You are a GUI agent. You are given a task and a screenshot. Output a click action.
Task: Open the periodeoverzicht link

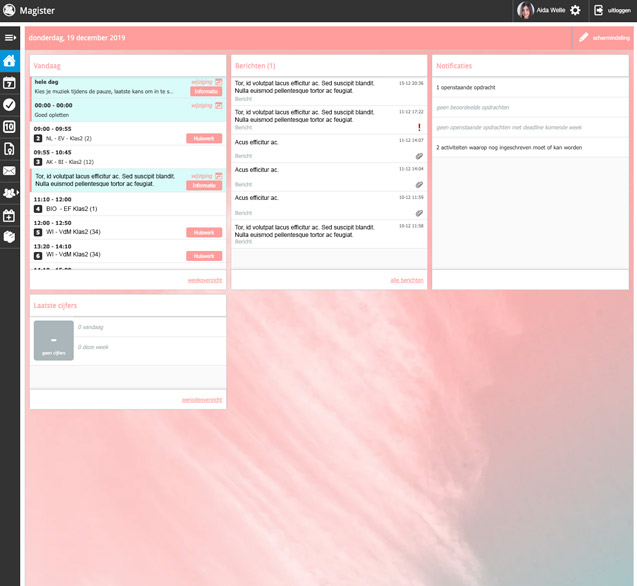[202, 400]
